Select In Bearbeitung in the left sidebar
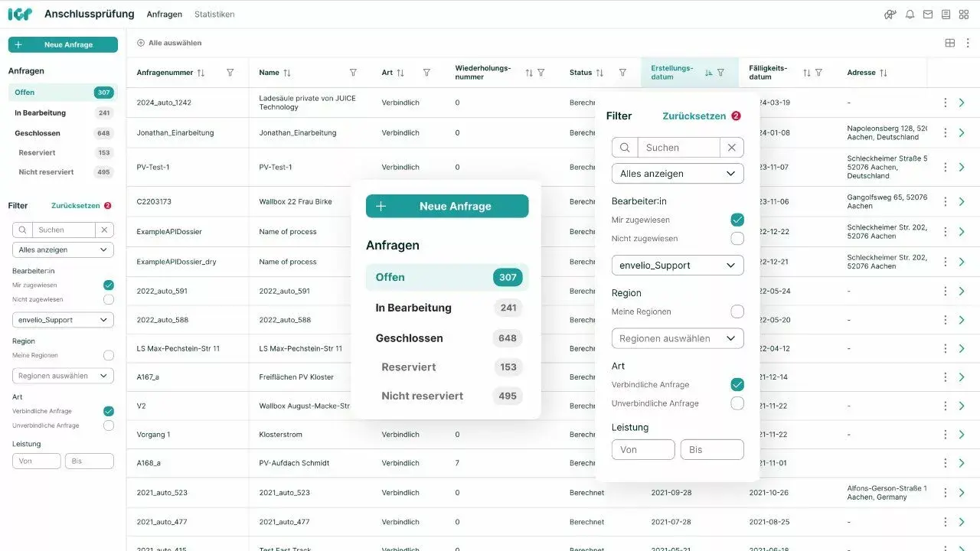 [63, 113]
